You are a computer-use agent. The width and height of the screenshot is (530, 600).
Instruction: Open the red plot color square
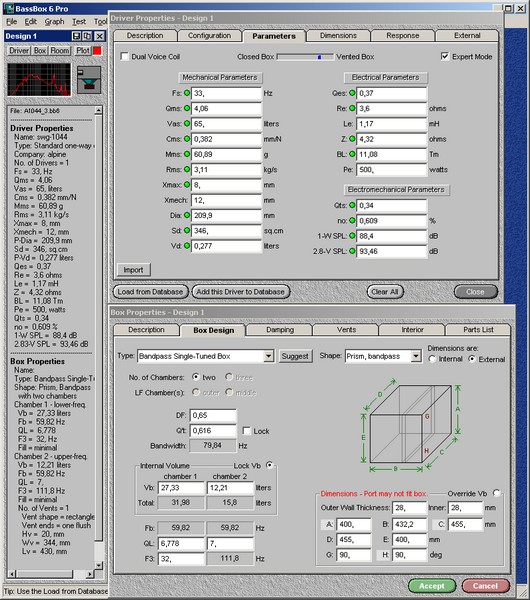click(98, 51)
